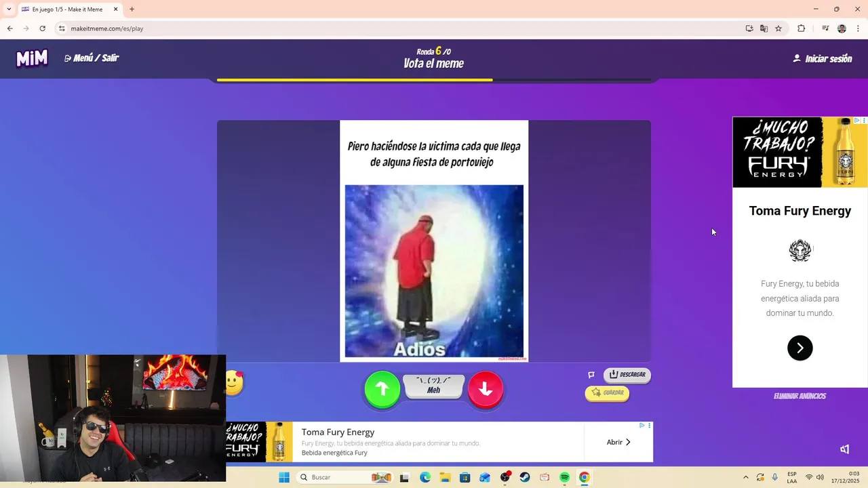Click Iniciar sesión

pos(823,59)
